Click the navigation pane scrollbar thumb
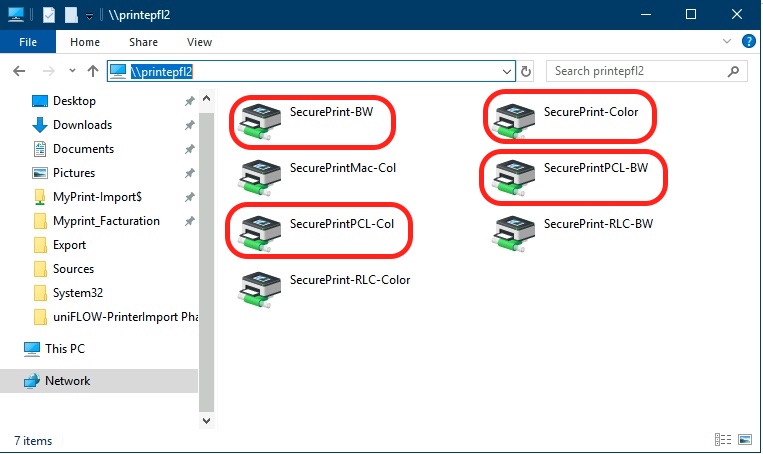 pos(206,263)
